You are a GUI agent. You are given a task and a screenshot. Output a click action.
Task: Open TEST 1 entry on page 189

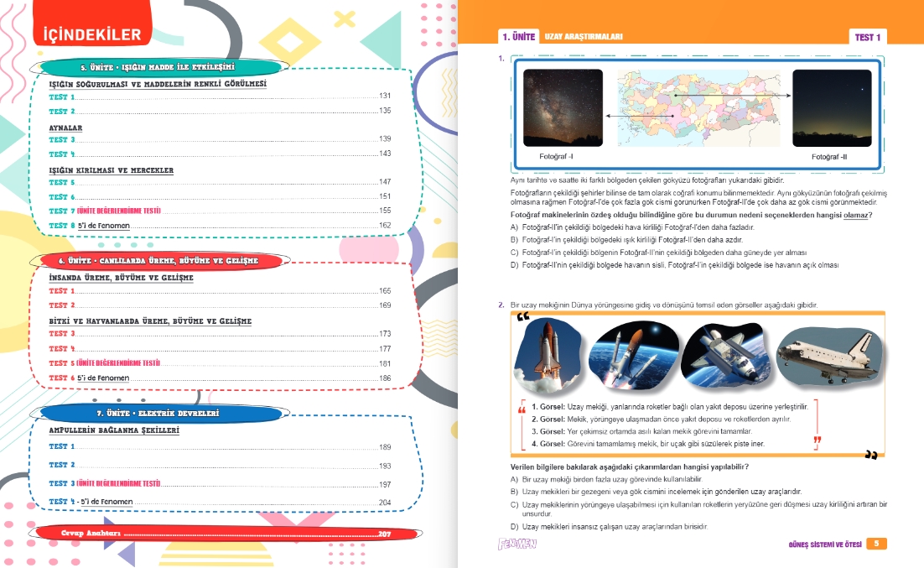[x=220, y=447]
